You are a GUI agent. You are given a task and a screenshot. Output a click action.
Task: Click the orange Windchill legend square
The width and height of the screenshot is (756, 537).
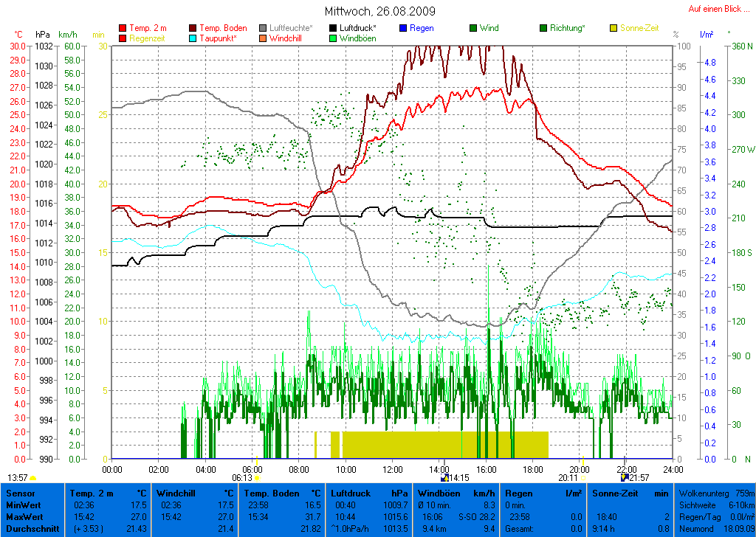coord(263,38)
